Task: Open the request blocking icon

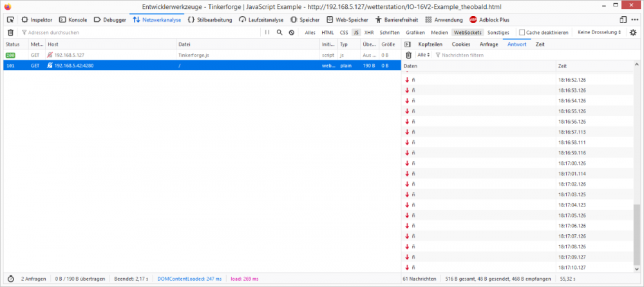Action: [x=291, y=32]
